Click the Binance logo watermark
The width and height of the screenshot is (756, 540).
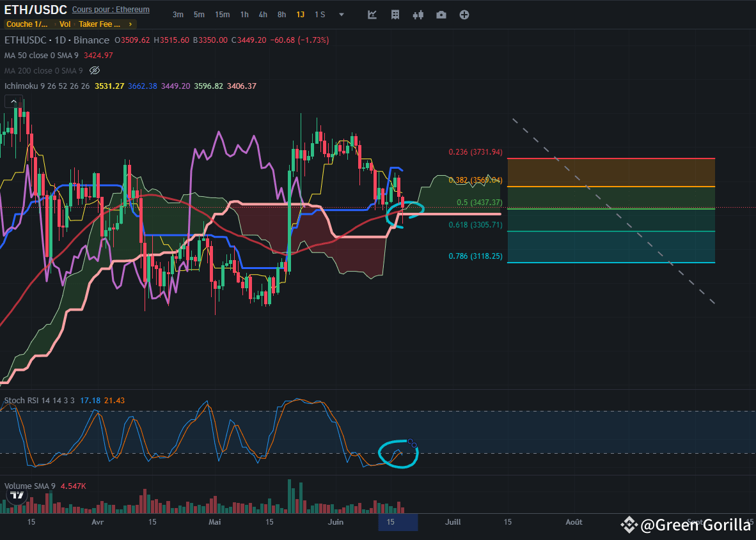(629, 525)
